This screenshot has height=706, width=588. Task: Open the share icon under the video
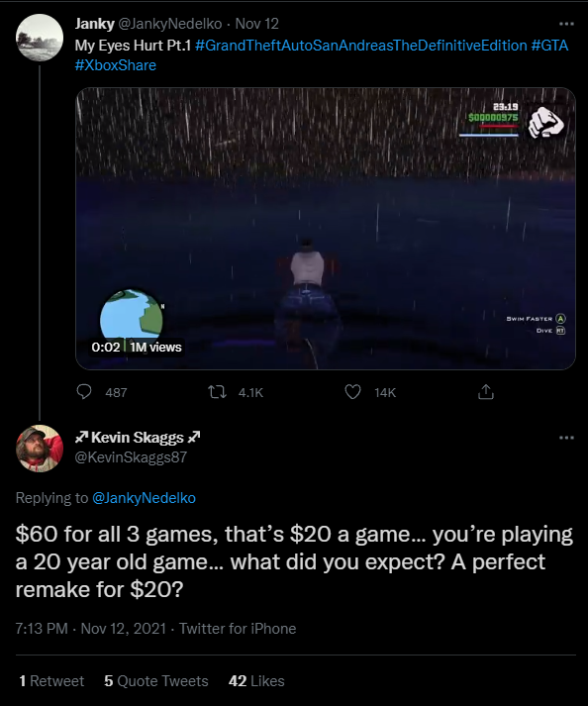coord(485,392)
